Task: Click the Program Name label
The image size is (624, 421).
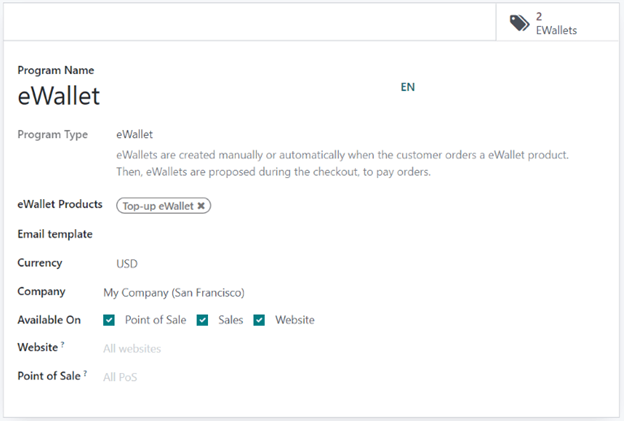Action: pyautogui.click(x=56, y=70)
